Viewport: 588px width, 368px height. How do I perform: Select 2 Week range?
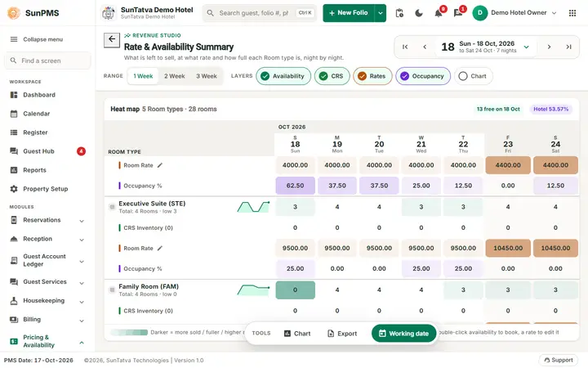[x=175, y=76]
